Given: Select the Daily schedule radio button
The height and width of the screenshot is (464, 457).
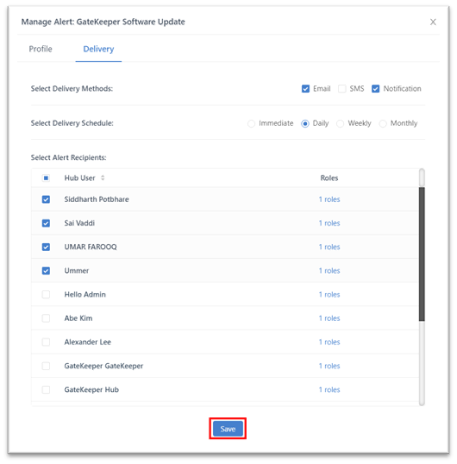Looking at the screenshot, I should [305, 124].
